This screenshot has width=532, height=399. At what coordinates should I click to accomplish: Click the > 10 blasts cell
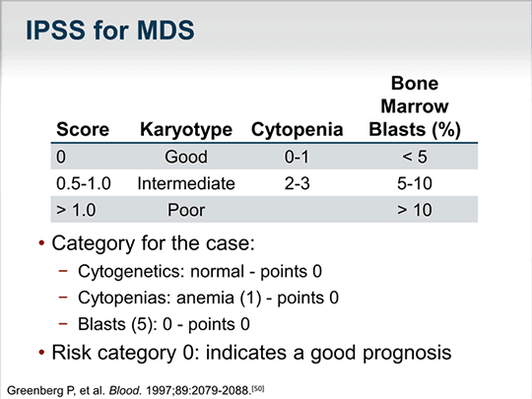[x=415, y=210]
